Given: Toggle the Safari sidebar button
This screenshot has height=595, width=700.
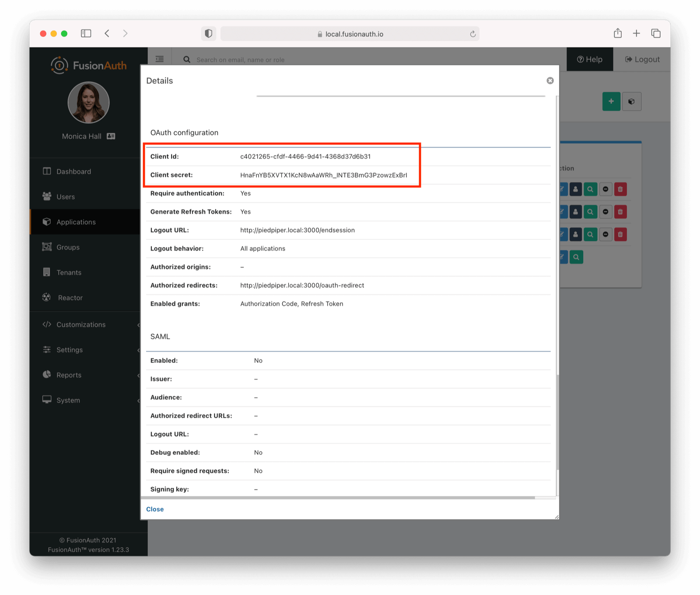Looking at the screenshot, I should pyautogui.click(x=86, y=33).
